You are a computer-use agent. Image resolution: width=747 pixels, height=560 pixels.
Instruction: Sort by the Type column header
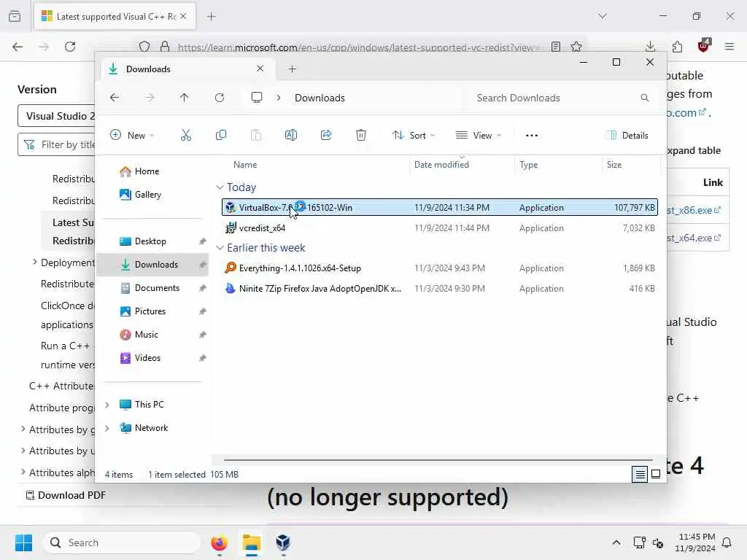point(529,165)
